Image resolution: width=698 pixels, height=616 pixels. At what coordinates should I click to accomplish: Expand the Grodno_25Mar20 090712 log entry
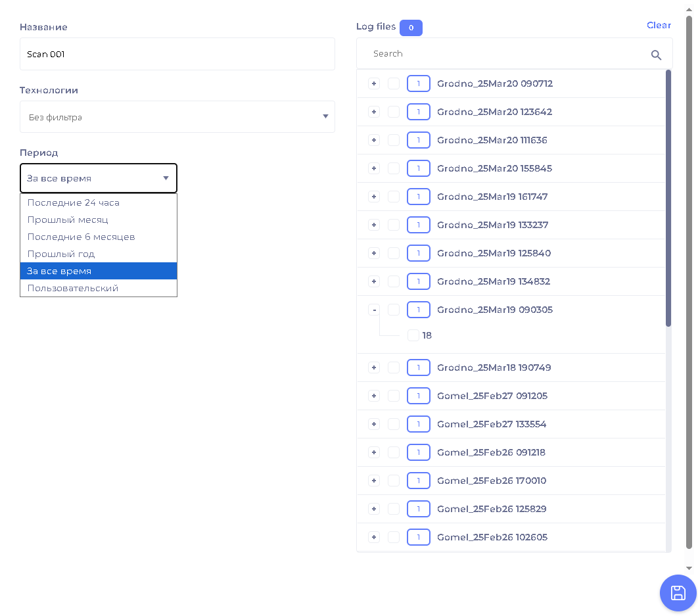[374, 83]
